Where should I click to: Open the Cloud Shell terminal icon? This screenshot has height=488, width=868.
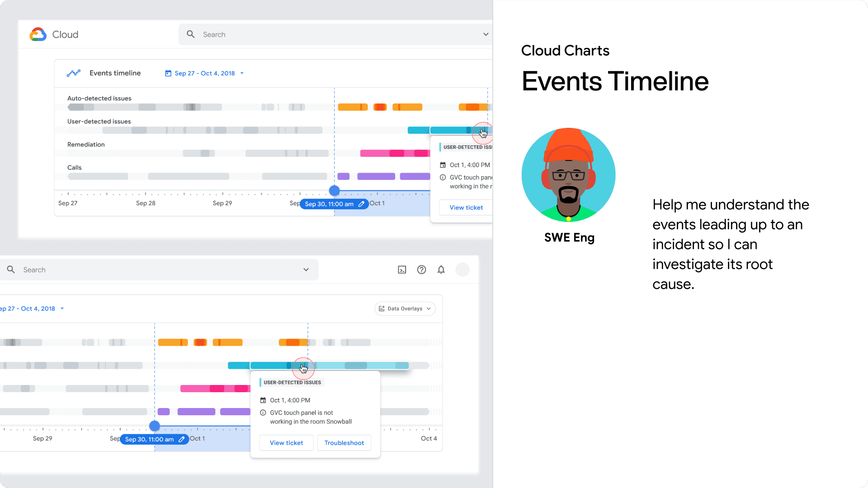coord(402,270)
